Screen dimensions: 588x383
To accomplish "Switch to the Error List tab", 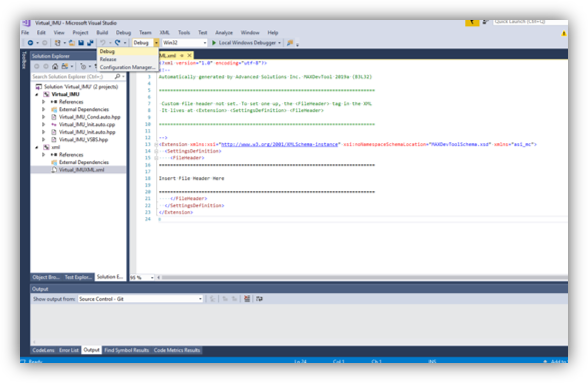I will 69,350.
